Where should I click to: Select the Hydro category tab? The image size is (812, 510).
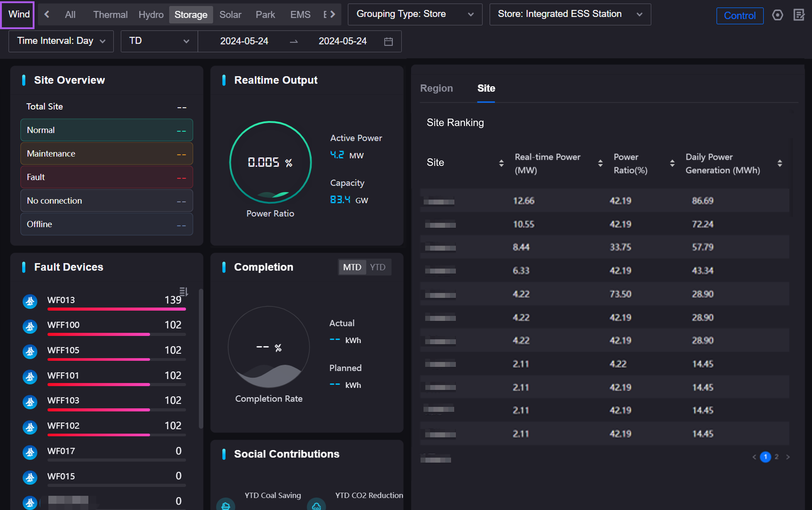[x=151, y=15]
